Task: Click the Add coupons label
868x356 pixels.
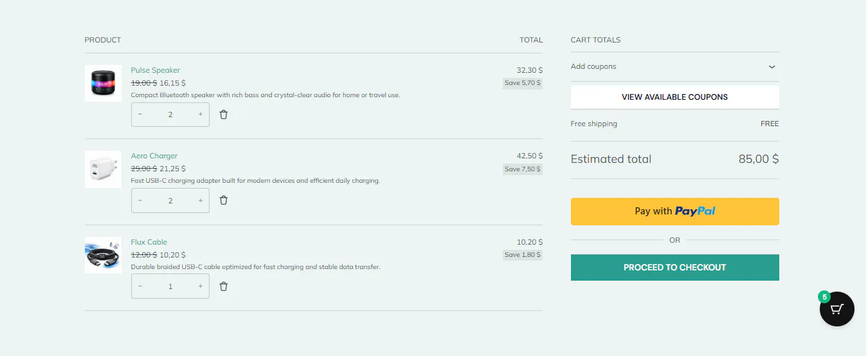Action: (593, 66)
